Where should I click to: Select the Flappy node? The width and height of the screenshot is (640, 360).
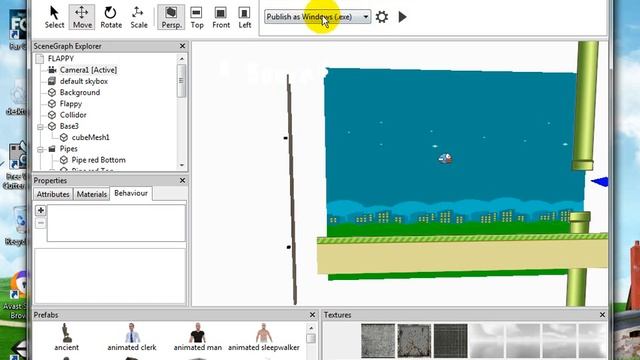(71, 104)
